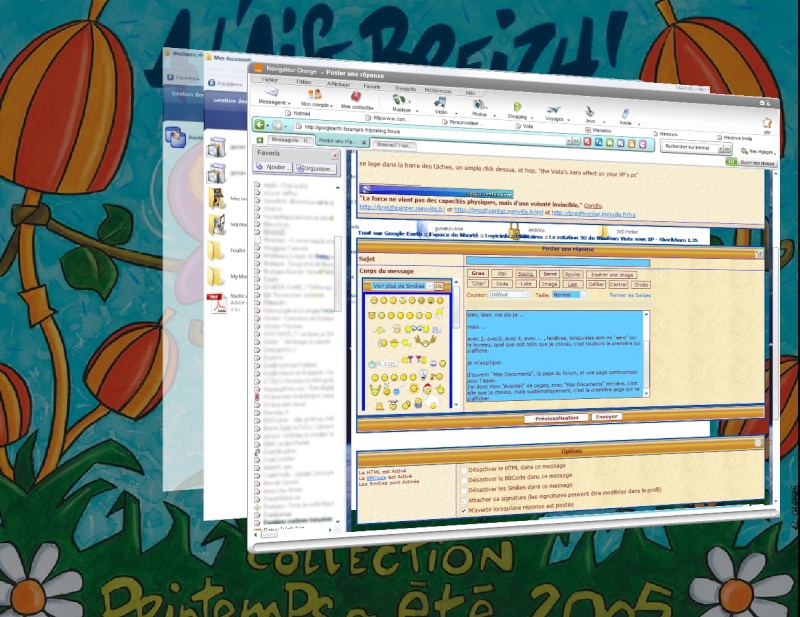Uncheck M'avertir lorsqu'une réponse est postée
The image size is (800, 617).
tap(464, 511)
